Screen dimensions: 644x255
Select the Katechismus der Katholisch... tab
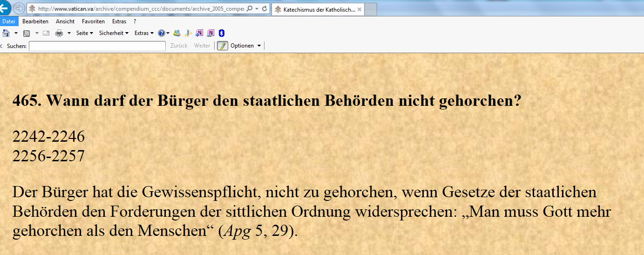[319, 9]
